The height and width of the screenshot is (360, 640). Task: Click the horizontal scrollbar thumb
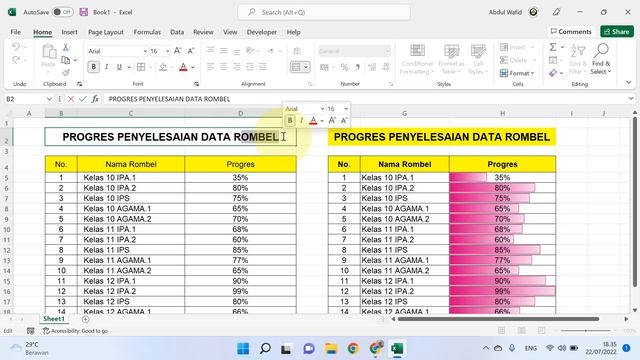[498, 319]
